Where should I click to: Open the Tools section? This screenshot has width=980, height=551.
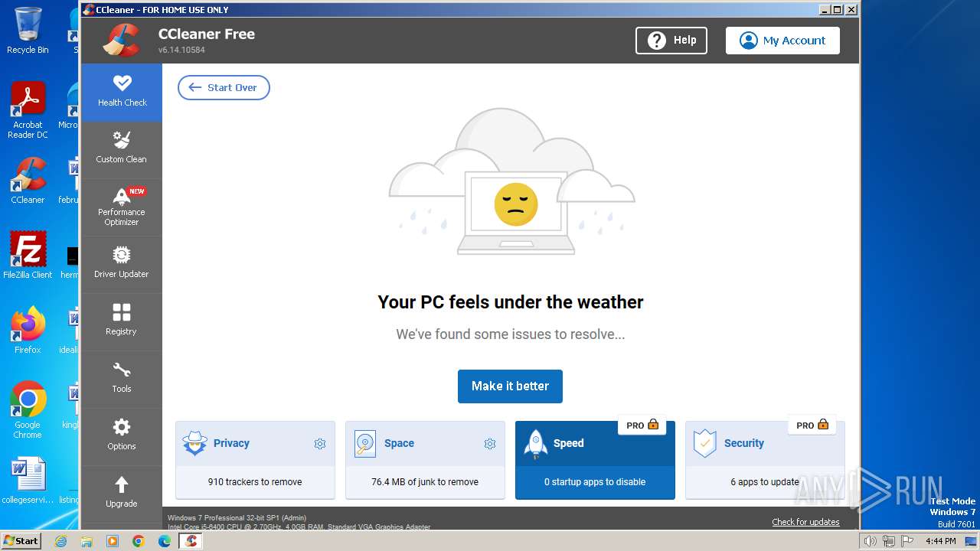point(122,380)
